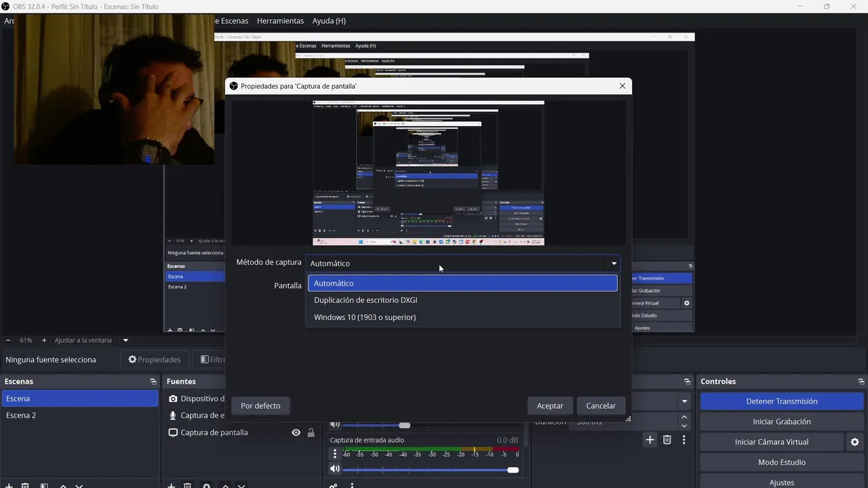Click the 0.0 dB audio level value
The image size is (868, 488).
click(x=507, y=440)
